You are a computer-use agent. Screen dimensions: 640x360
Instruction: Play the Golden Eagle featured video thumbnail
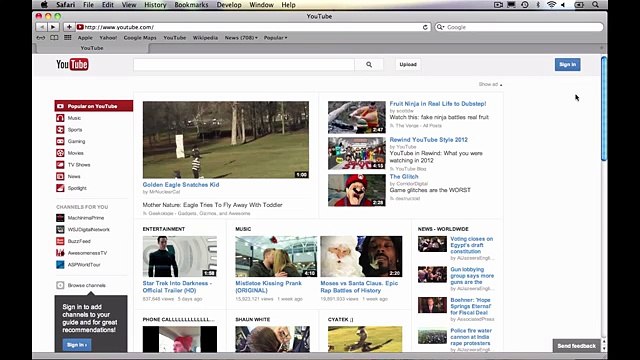click(x=226, y=140)
